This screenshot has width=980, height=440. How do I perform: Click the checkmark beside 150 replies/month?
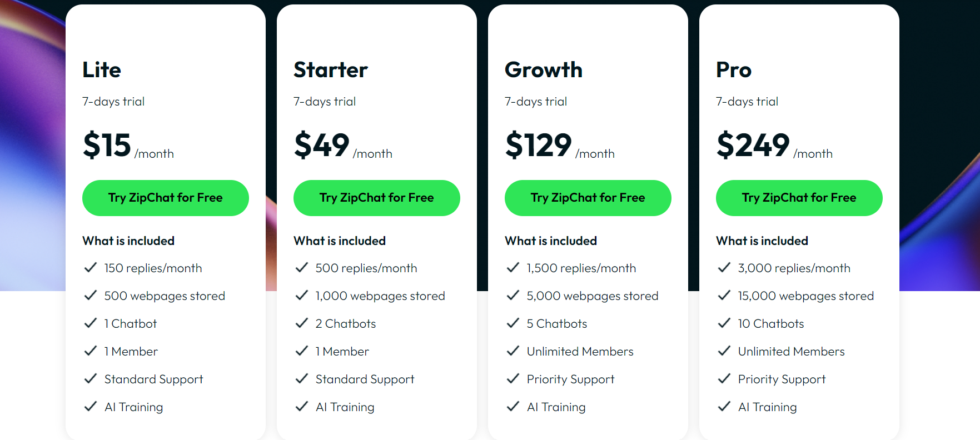pyautogui.click(x=91, y=267)
